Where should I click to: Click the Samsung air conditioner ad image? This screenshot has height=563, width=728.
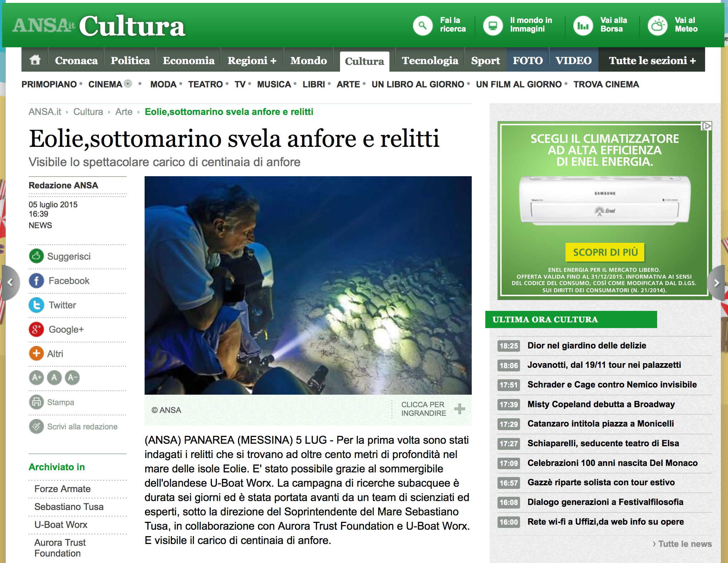605,200
